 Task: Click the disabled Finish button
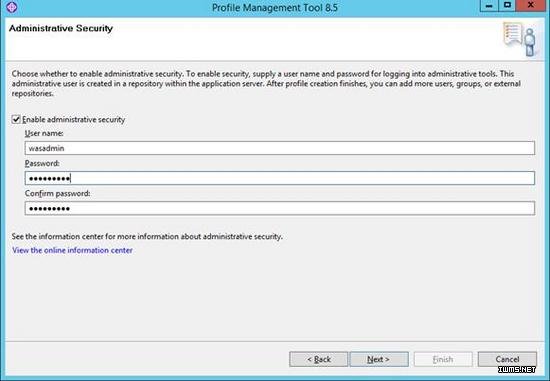(x=443, y=359)
